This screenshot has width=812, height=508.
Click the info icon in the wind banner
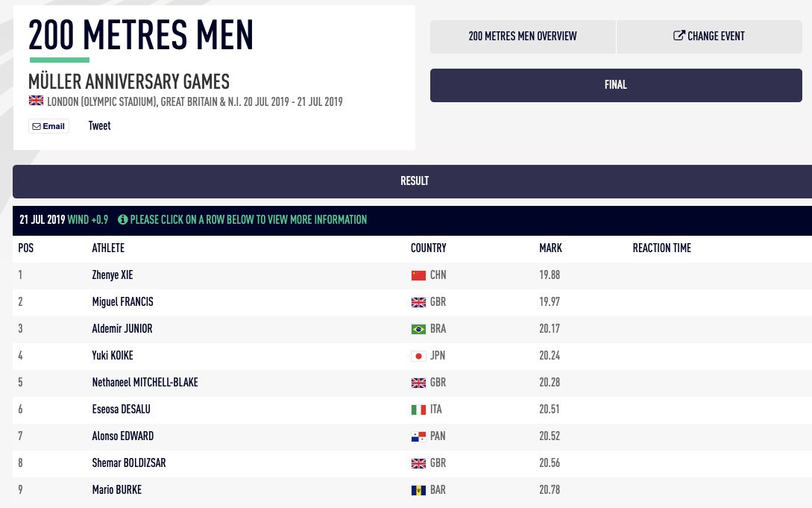123,219
